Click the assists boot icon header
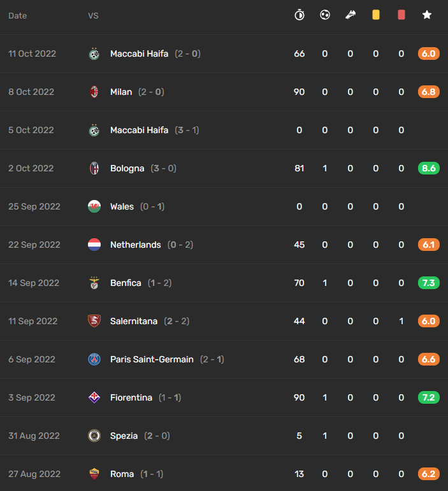The width and height of the screenshot is (448, 491). [x=350, y=15]
